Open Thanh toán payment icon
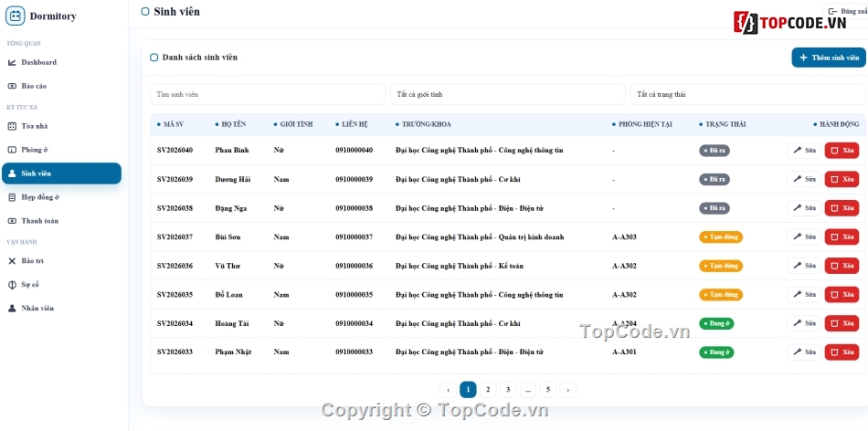 [12, 221]
